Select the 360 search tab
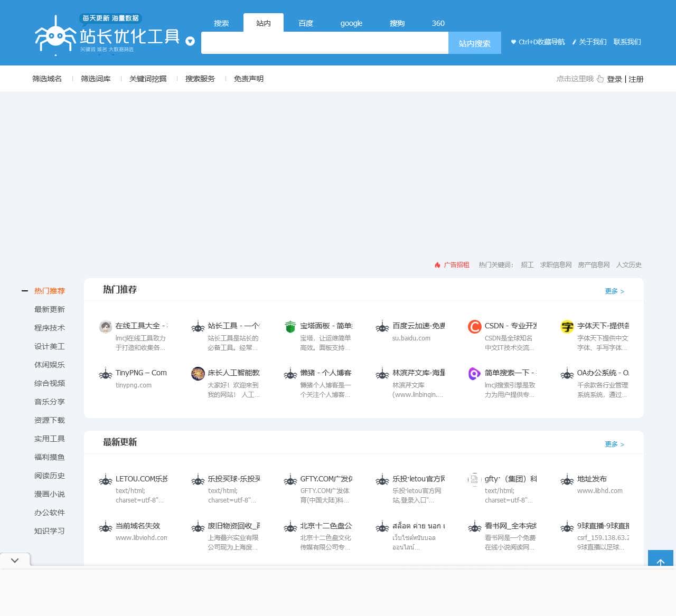Viewport: 676px width, 616px height. click(438, 23)
